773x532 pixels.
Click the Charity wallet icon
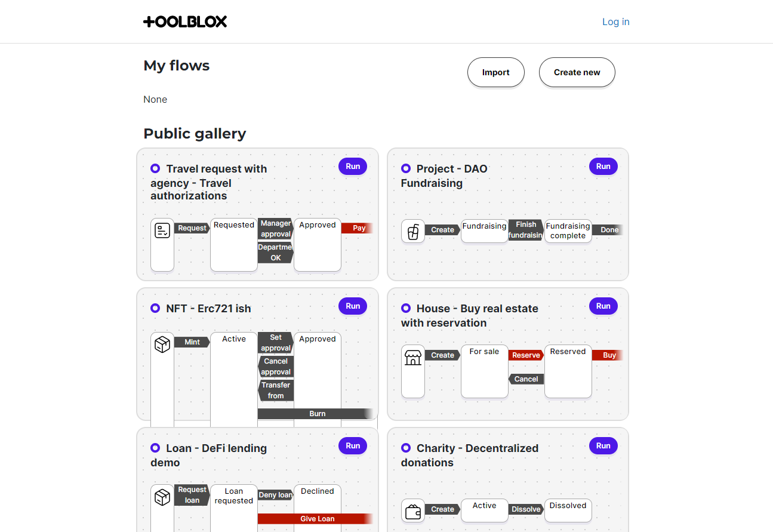413,511
